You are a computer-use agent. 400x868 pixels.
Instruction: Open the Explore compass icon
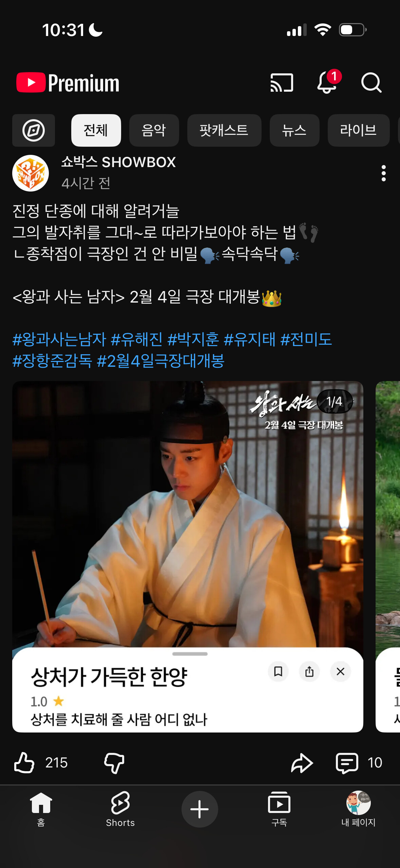pyautogui.click(x=34, y=130)
